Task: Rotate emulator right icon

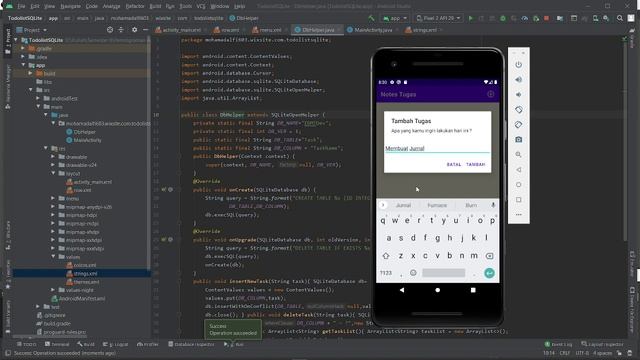Action: 518,124
